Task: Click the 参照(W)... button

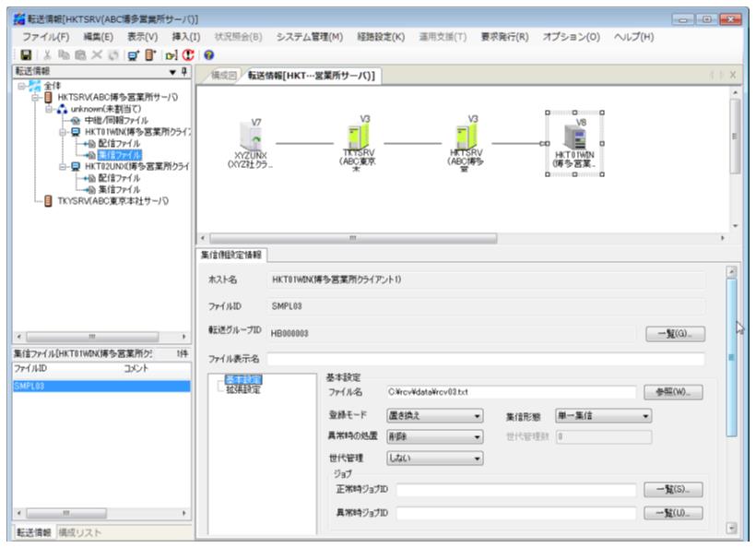Action: point(677,392)
